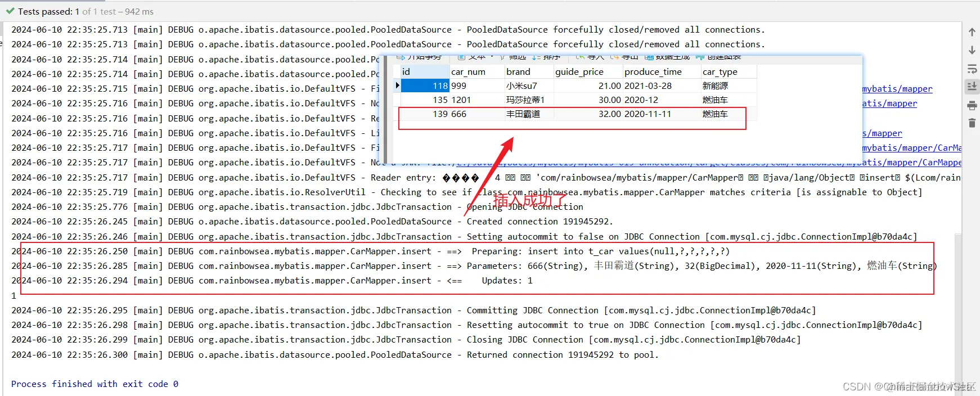Select the car_num column header
Image resolution: width=980 pixels, height=396 pixels.
[476, 71]
